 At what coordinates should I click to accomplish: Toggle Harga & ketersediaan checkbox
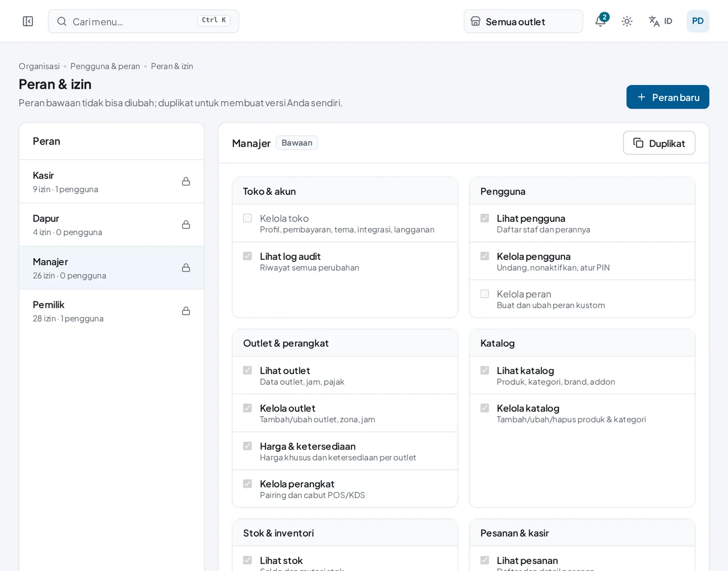(248, 446)
